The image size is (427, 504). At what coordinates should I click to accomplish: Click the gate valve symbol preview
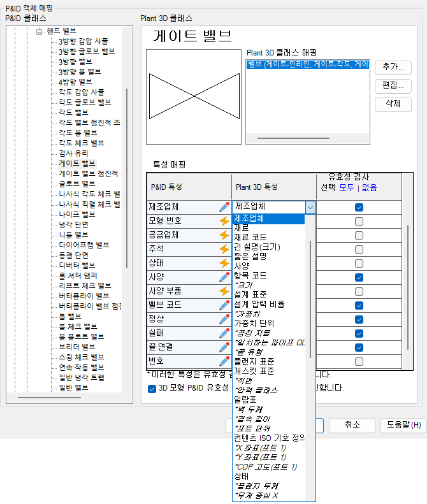coord(194,97)
